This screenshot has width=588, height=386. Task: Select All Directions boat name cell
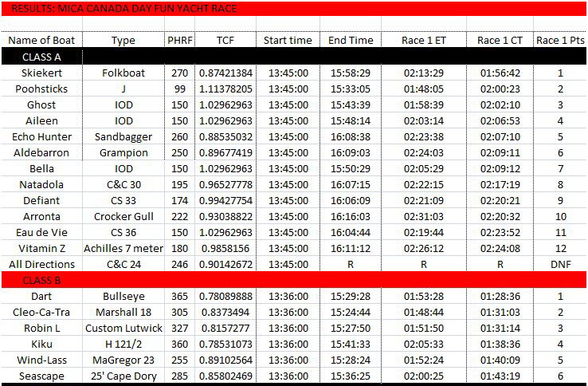[x=41, y=264]
